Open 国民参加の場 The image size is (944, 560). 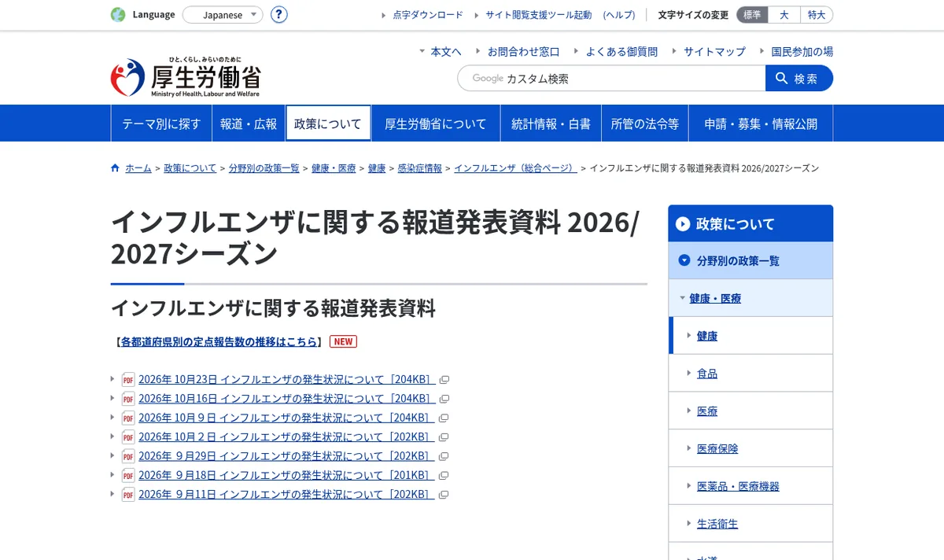pyautogui.click(x=802, y=51)
